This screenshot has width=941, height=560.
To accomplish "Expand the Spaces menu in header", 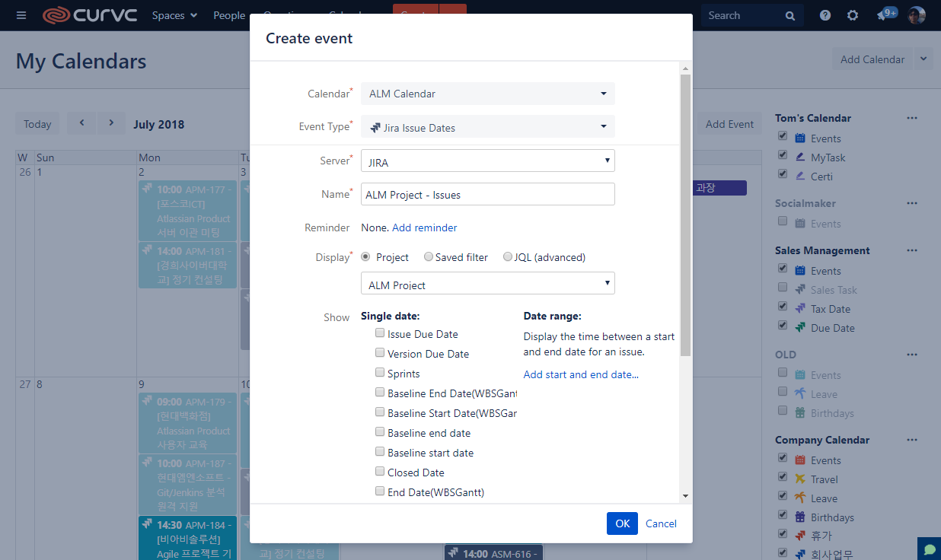I will [174, 15].
